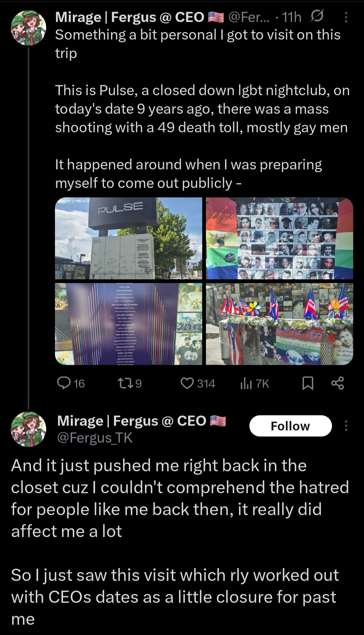View post analytics bar chart icon
This screenshot has height=635, width=364.
tap(246, 383)
